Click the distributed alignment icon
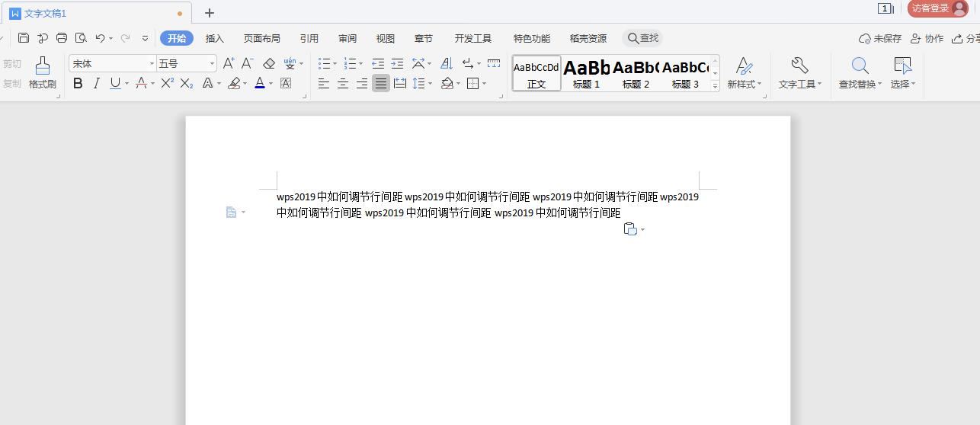Image resolution: width=980 pixels, height=425 pixels. click(x=400, y=83)
